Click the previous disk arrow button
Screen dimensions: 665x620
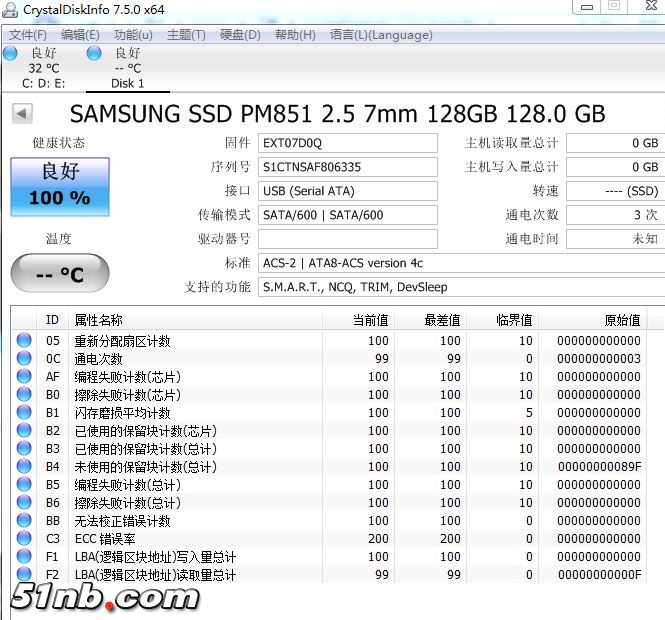pos(22,113)
